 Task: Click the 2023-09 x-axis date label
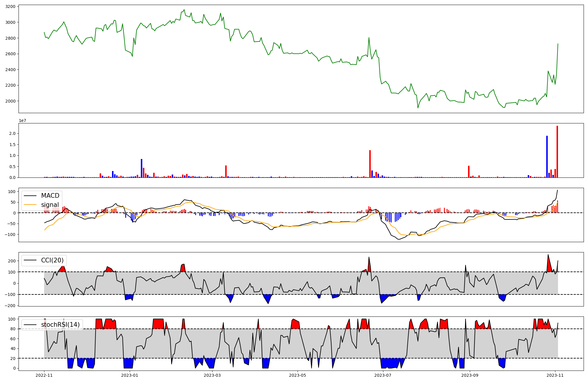(x=470, y=375)
